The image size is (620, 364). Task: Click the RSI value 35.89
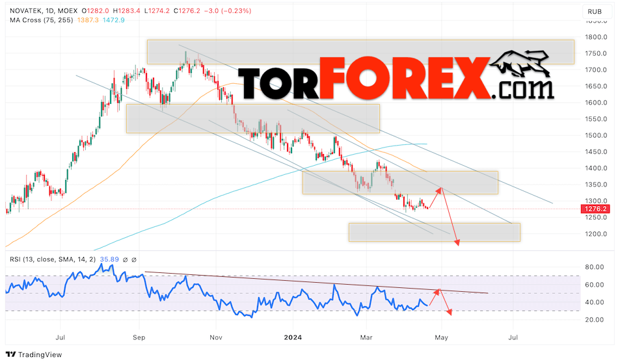[x=109, y=259]
